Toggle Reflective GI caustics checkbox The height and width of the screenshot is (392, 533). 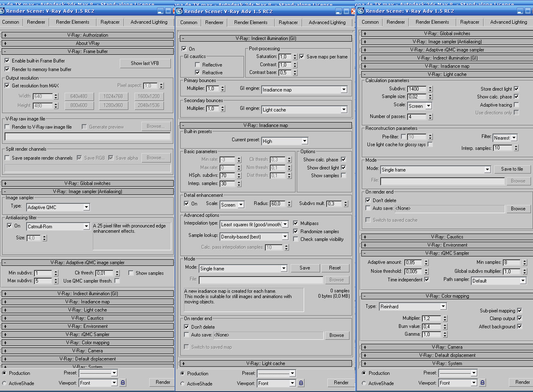coord(197,65)
